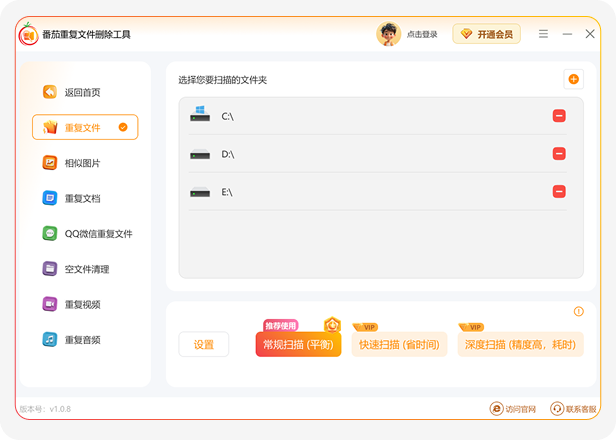The width and height of the screenshot is (616, 440).
Task: Go to 返回首页 in sidebar
Action: [x=82, y=92]
